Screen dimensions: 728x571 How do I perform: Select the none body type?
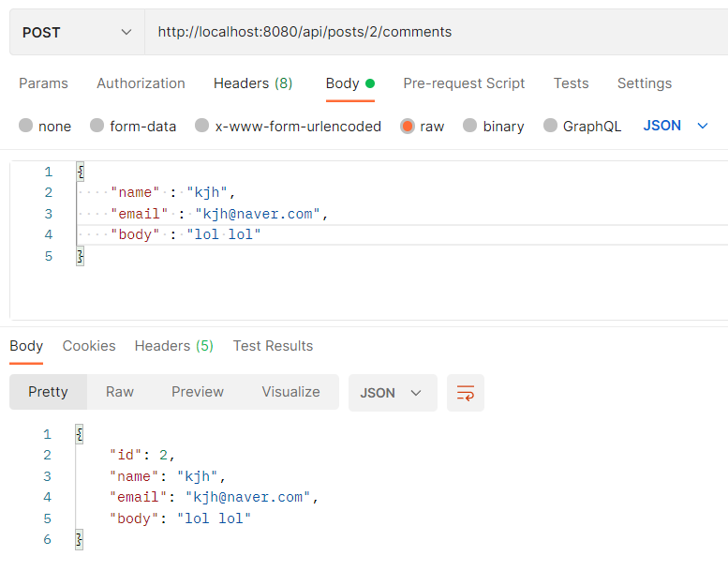point(45,126)
